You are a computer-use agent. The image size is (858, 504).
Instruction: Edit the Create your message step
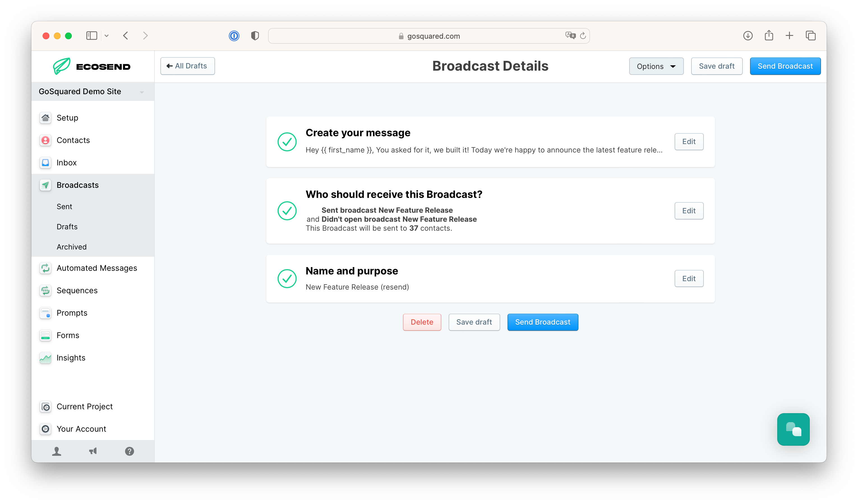coord(689,142)
